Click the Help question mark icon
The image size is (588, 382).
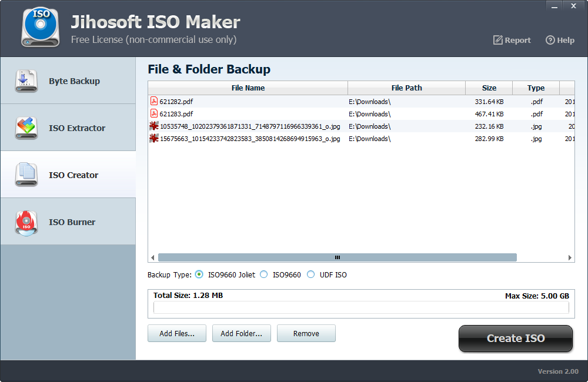click(550, 40)
